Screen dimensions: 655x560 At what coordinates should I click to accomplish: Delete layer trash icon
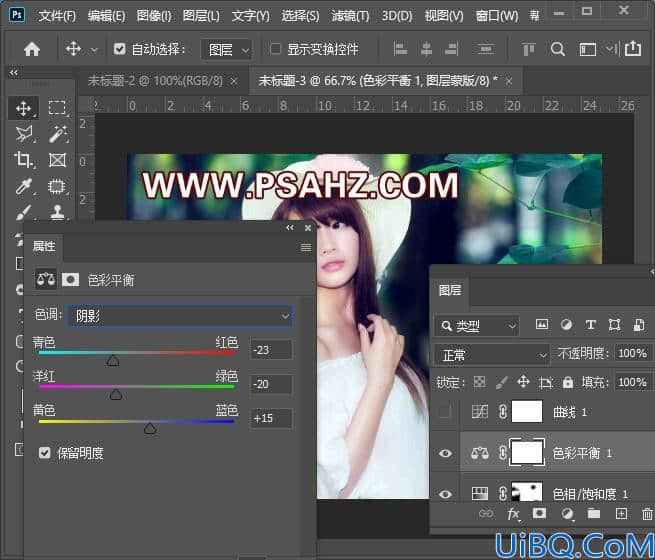647,513
